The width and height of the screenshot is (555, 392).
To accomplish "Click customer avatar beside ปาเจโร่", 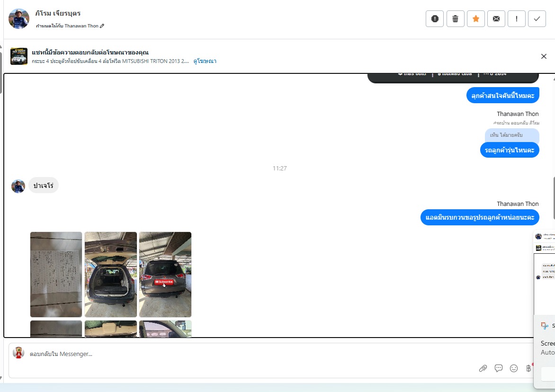I will click(x=18, y=186).
